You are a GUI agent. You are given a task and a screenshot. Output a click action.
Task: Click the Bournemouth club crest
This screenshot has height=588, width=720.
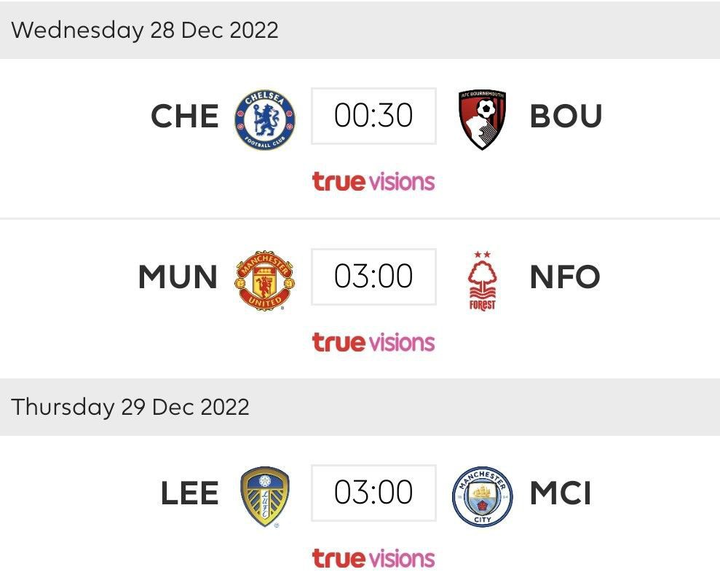pos(483,118)
